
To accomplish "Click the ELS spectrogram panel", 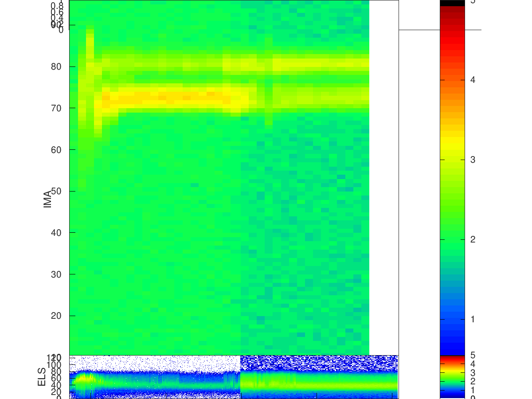I will click(x=234, y=377).
